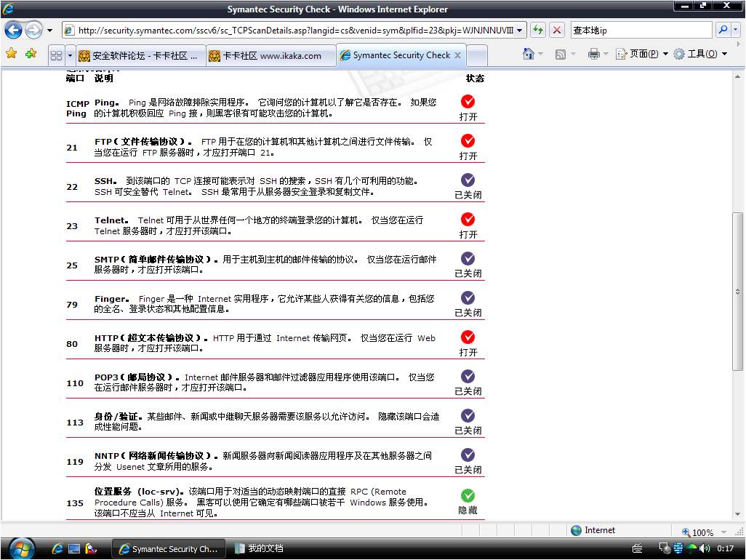Expand the Print options dropdown arrow
This screenshot has width=746, height=560.
click(606, 55)
